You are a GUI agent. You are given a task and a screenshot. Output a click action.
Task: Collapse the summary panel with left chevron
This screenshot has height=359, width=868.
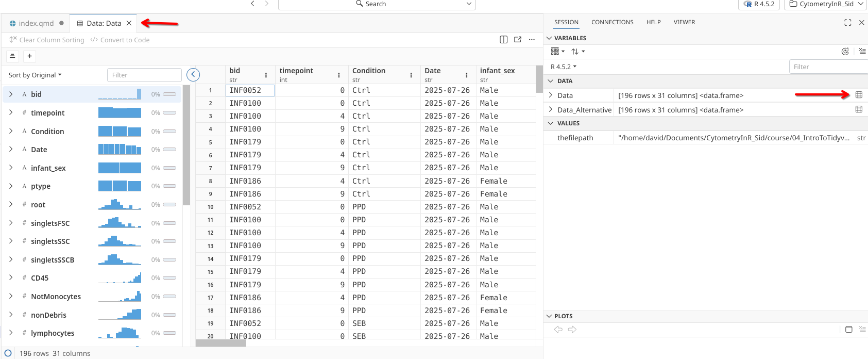(x=193, y=75)
